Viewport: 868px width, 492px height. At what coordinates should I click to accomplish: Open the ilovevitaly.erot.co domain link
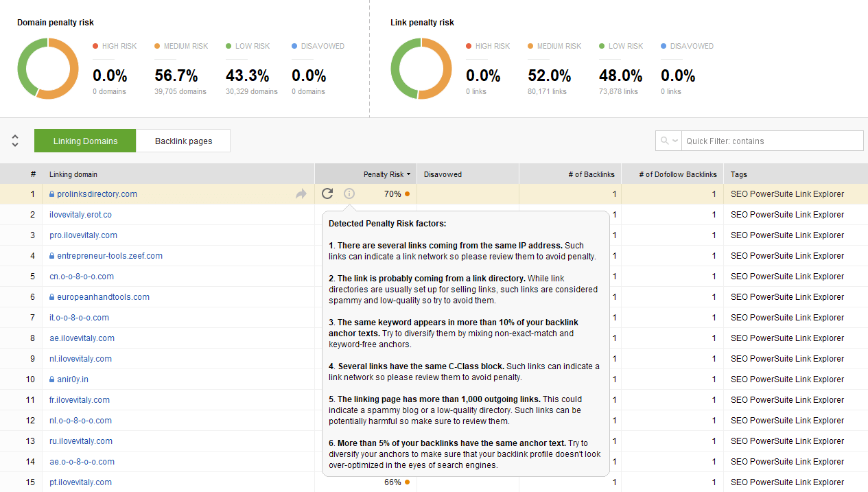coord(80,215)
